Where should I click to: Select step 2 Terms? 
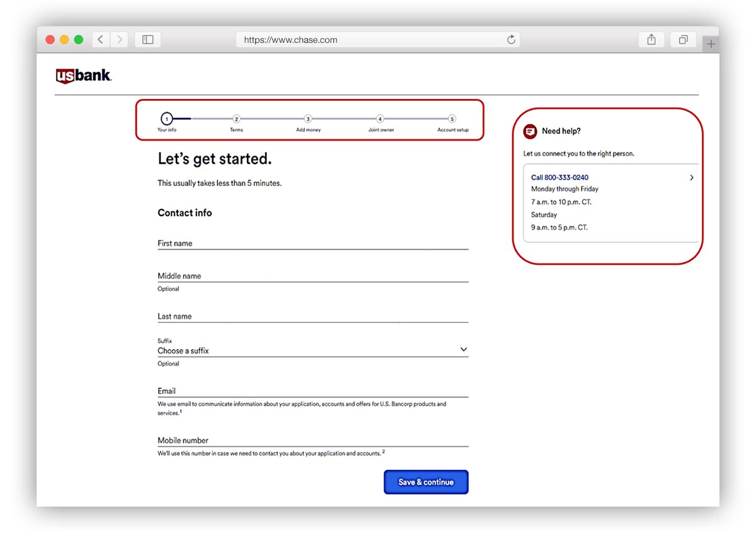(x=236, y=118)
